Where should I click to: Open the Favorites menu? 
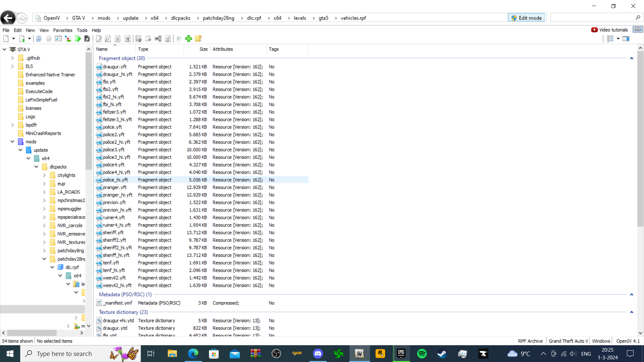pyautogui.click(x=62, y=30)
